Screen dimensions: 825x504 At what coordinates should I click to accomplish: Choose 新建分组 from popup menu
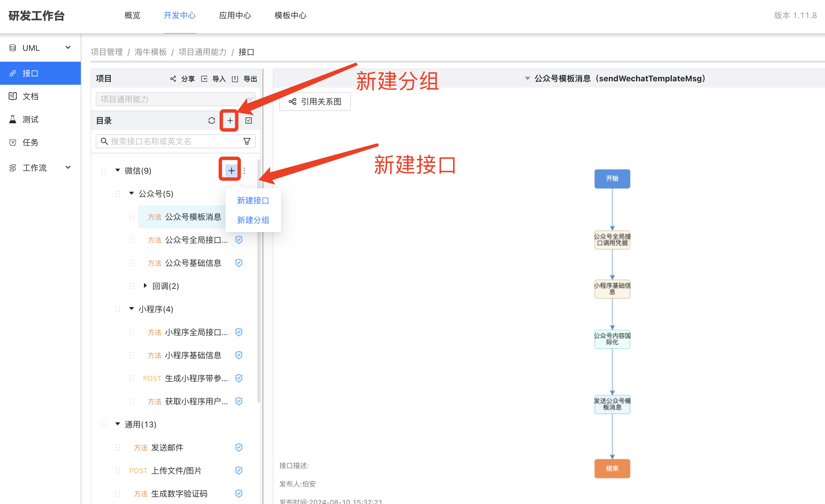click(253, 220)
